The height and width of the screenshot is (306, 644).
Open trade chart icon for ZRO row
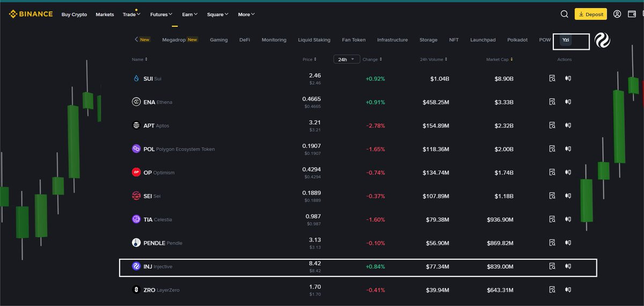(568, 289)
